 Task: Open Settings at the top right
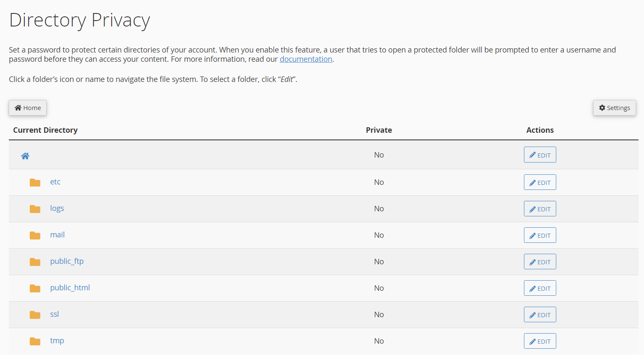614,108
